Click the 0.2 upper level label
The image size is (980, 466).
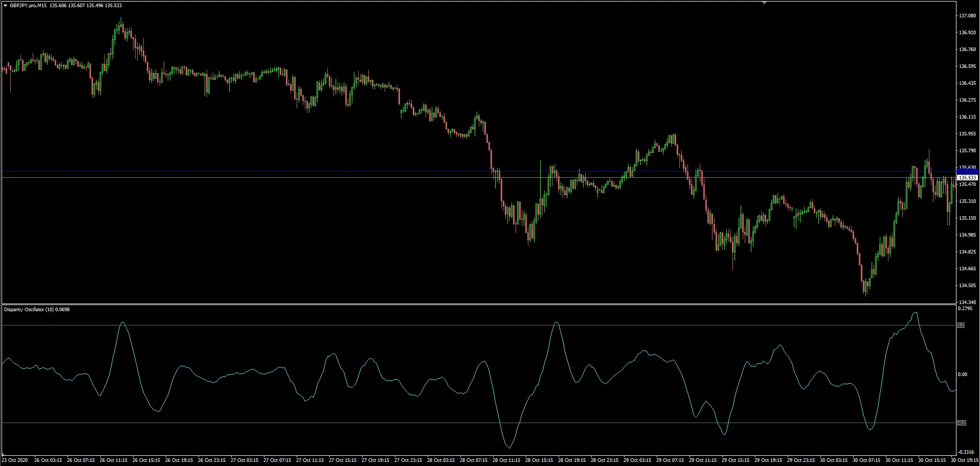tap(961, 325)
